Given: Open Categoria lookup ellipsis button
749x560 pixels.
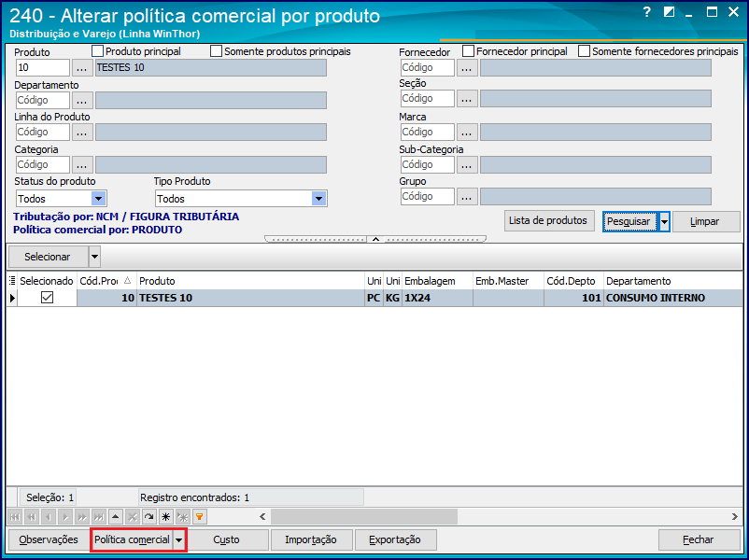Looking at the screenshot, I should [82, 164].
